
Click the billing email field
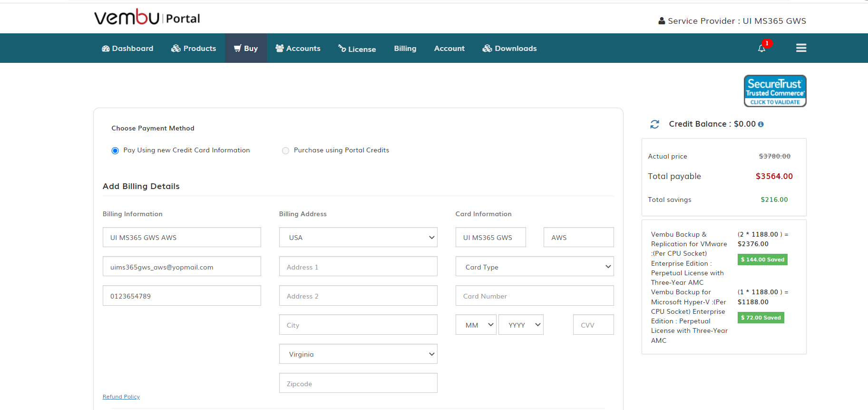click(x=182, y=267)
